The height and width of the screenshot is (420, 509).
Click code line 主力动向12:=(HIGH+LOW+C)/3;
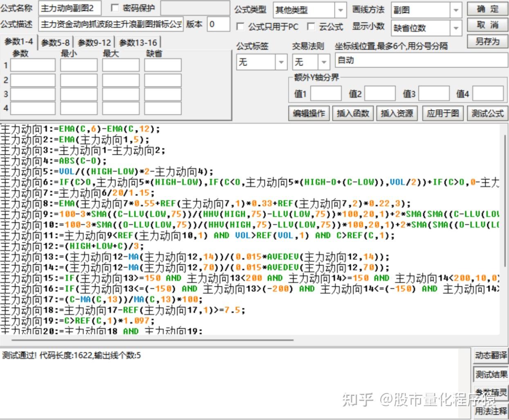(x=72, y=246)
